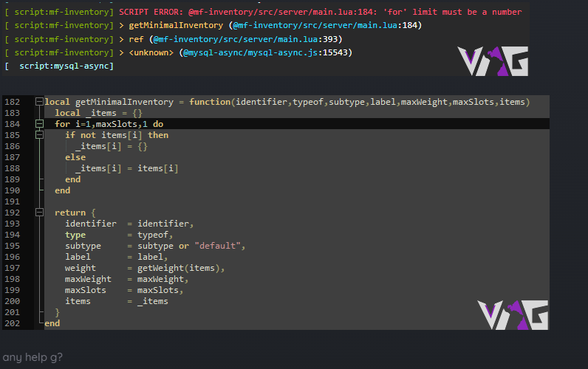
Task: Click the 'return' keyword on line 192
Action: (70, 213)
